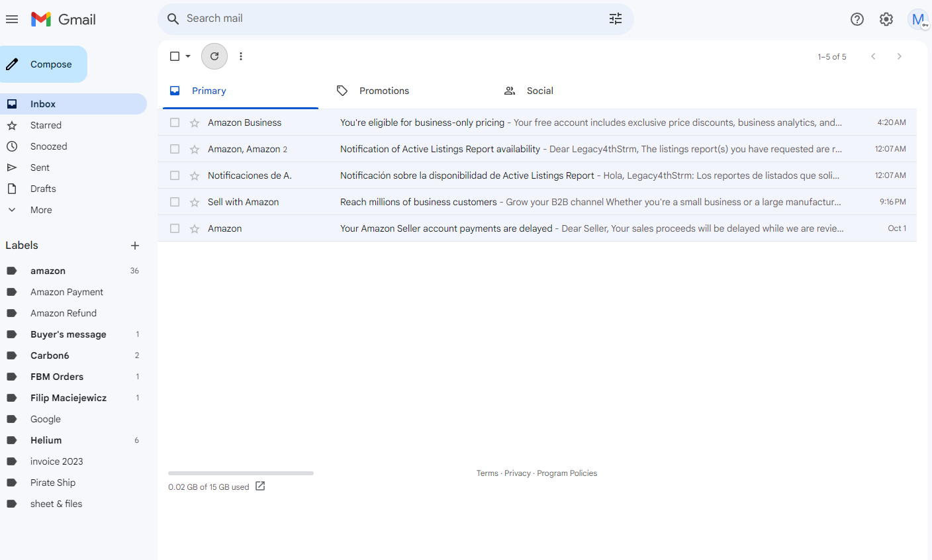932x560 pixels.
Task: Click the search magnifier icon
Action: coord(173,19)
